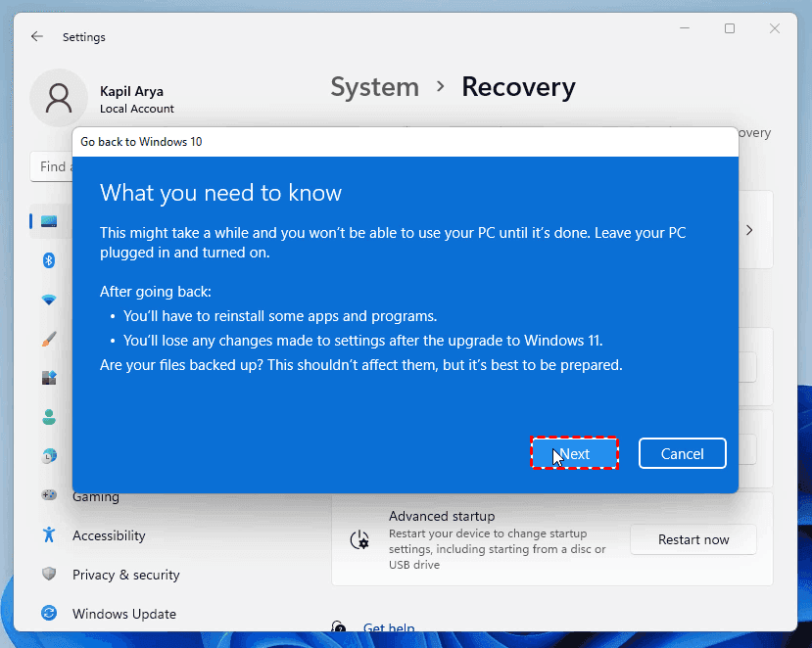Click Next in Go back dialog
Screen dimensions: 812x648
pos(574,453)
